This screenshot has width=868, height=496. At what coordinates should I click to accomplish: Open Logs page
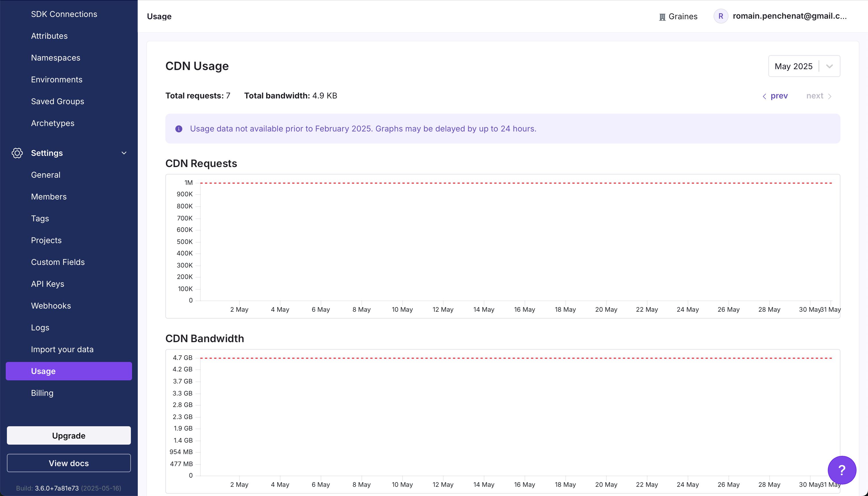click(40, 328)
